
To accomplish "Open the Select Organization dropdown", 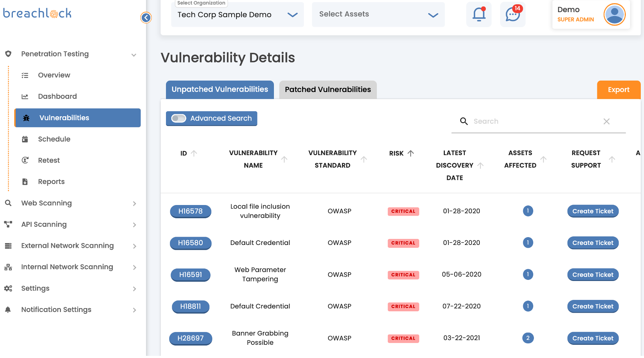I will point(237,15).
